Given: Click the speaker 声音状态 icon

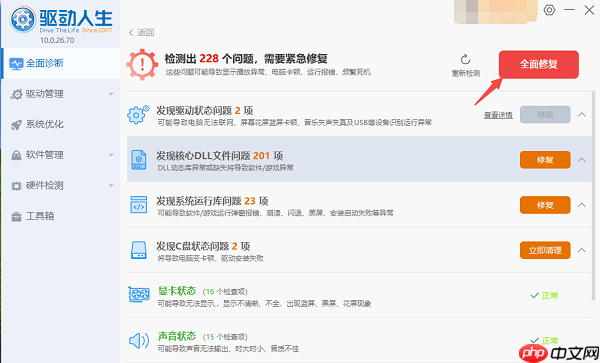Looking at the screenshot, I should pos(139,340).
